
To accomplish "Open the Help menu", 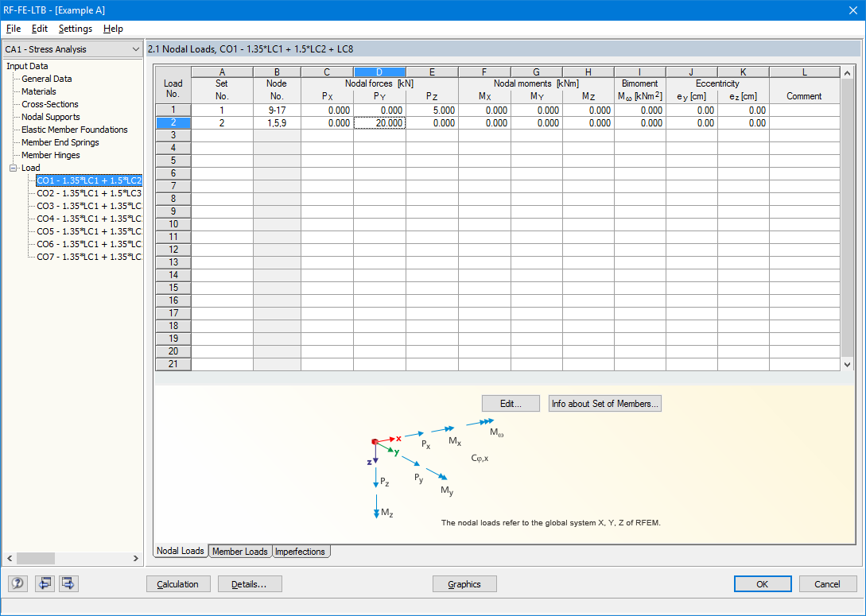I will (x=113, y=29).
